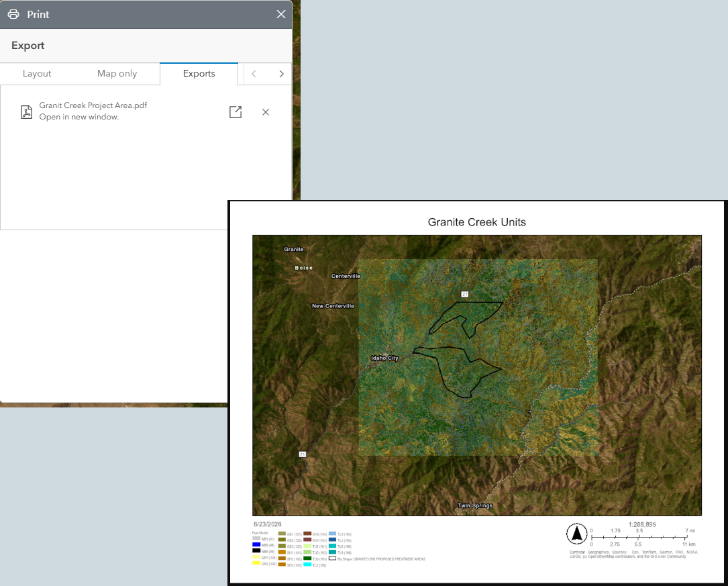The width and height of the screenshot is (728, 586).
Task: Click the Twin Springs map label
Action: click(474, 505)
